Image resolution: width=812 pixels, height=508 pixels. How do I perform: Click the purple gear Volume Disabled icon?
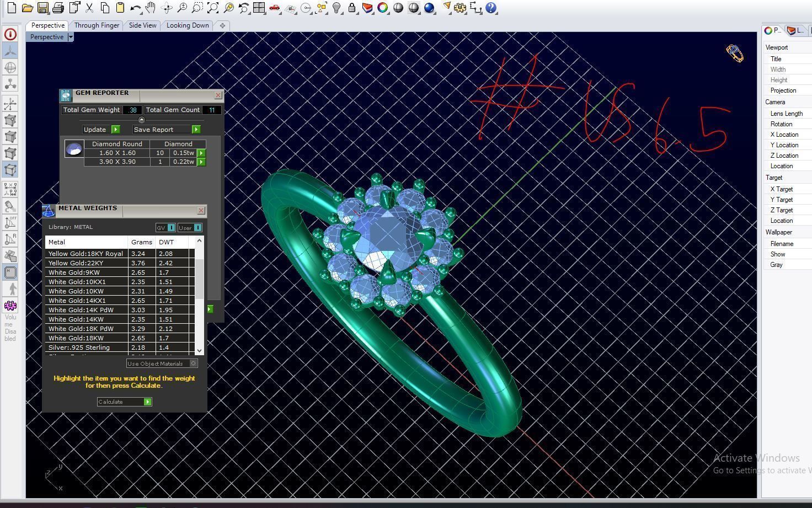pyautogui.click(x=10, y=306)
